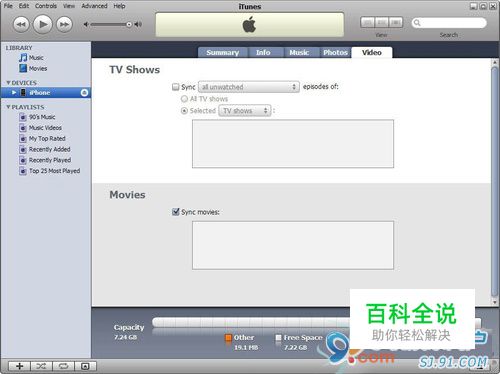Open the Edit menu

[24, 6]
